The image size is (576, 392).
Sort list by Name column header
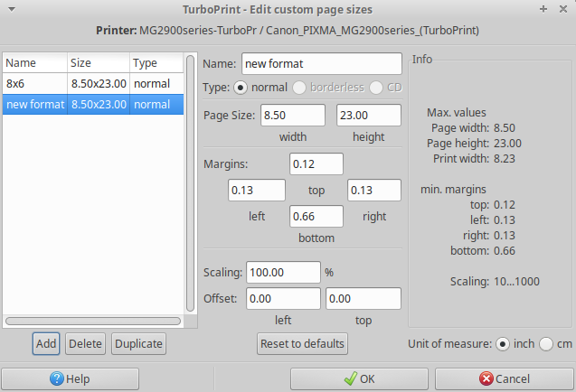pos(34,63)
